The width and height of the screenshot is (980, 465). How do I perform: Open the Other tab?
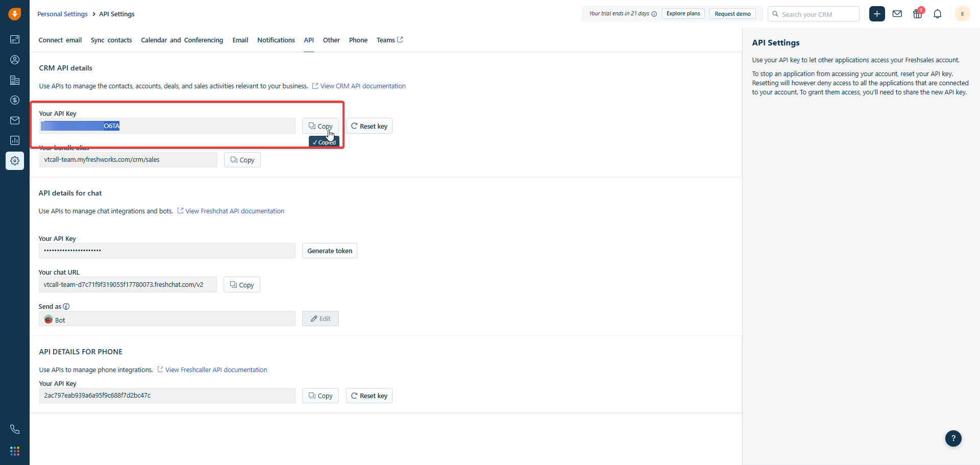pyautogui.click(x=331, y=40)
